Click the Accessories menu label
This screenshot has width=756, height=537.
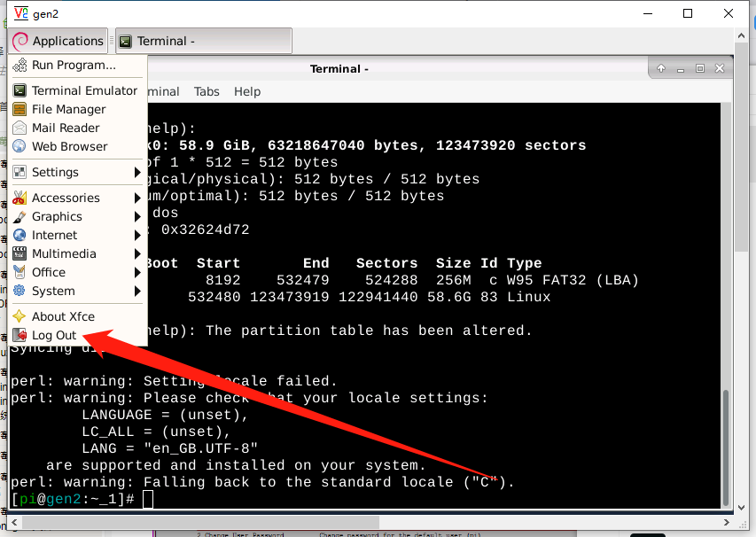coord(66,198)
